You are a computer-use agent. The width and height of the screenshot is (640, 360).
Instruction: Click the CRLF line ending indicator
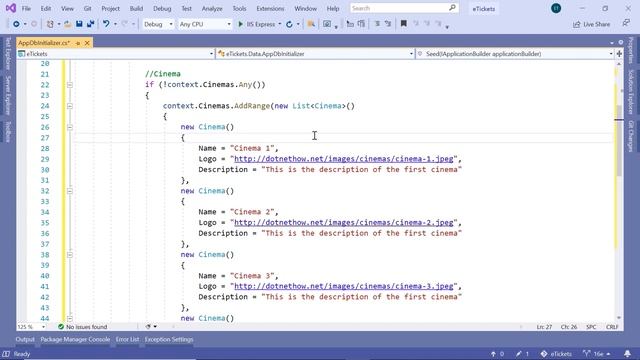(x=612, y=327)
